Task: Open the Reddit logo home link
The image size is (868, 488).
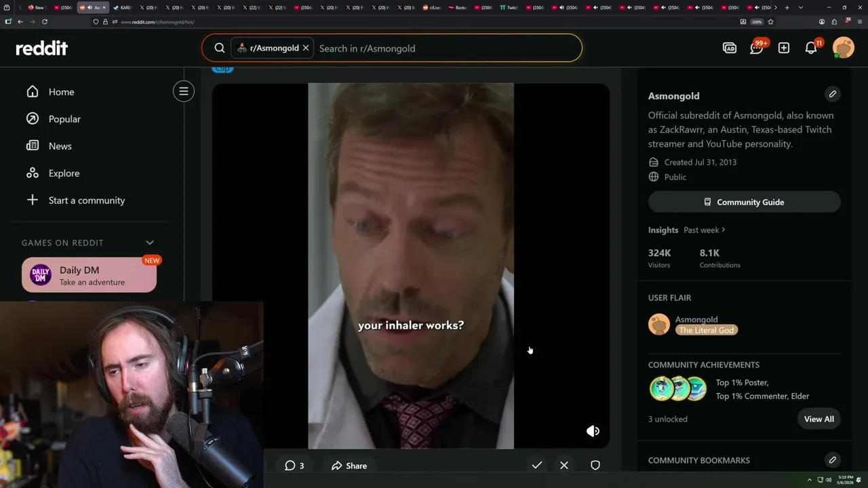Action: pos(42,48)
